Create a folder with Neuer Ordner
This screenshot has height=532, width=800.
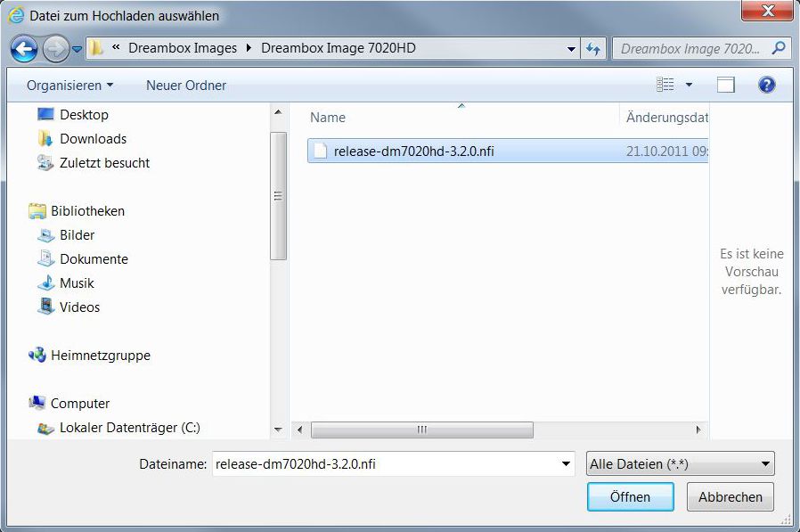pos(185,86)
